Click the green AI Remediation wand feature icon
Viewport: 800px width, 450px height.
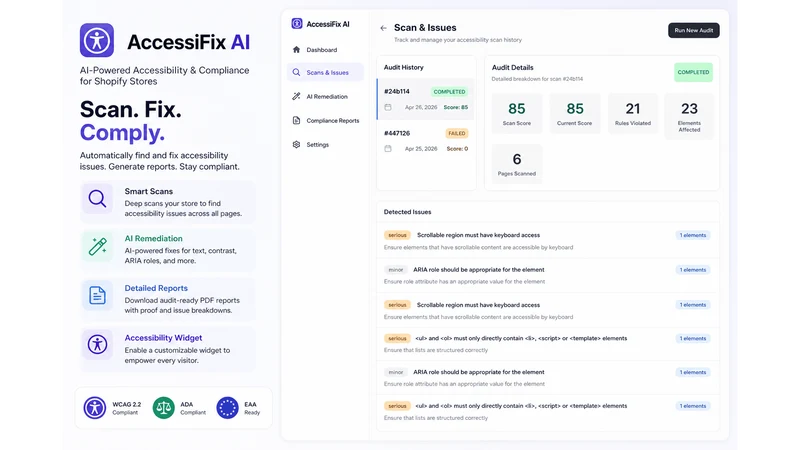97,246
